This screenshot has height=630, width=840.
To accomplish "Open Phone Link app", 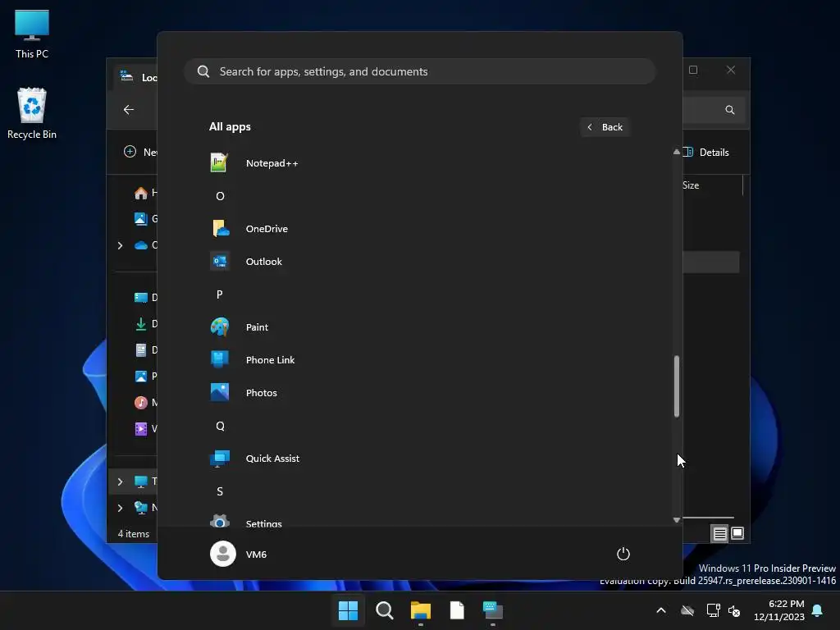I will point(418,360).
